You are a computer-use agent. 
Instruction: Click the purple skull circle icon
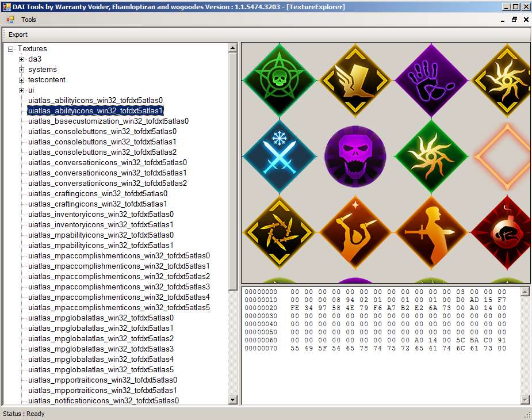355,156
